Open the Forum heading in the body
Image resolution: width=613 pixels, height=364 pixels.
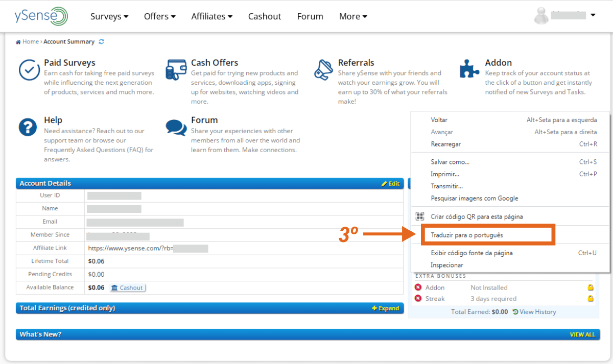coord(204,120)
